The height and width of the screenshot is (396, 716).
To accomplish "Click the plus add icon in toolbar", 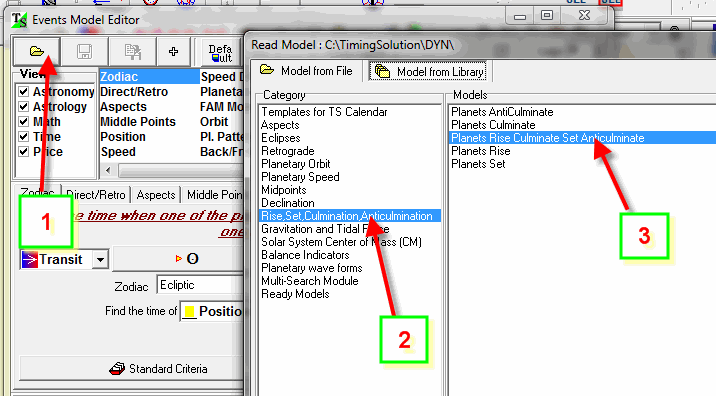I will tap(173, 51).
